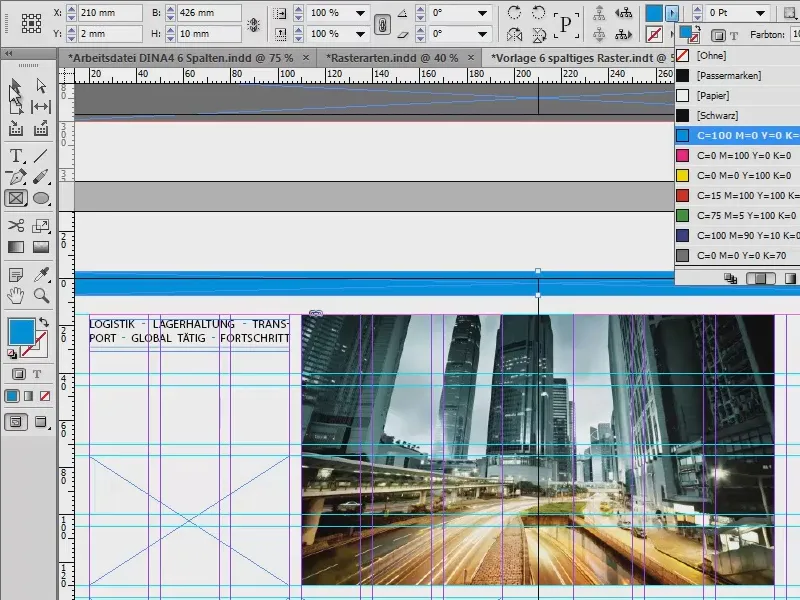Select the Free Transform tool

coord(41,225)
